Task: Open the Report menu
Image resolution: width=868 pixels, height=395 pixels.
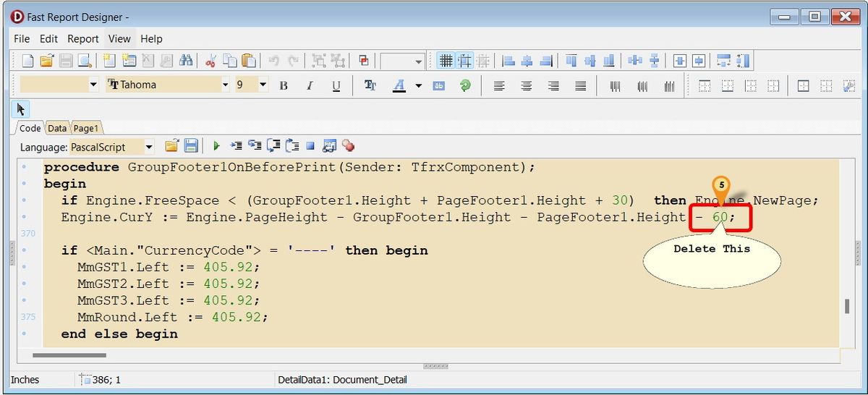Action: tap(83, 38)
